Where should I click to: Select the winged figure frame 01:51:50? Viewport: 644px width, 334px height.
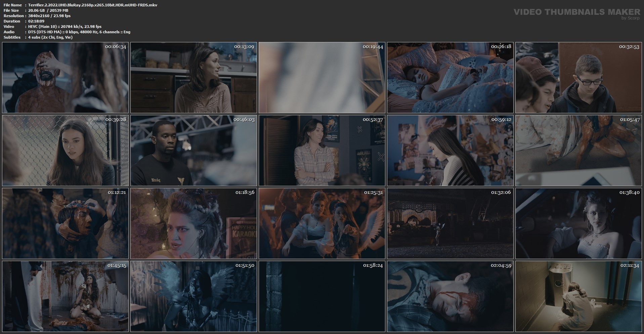pyautogui.click(x=194, y=297)
